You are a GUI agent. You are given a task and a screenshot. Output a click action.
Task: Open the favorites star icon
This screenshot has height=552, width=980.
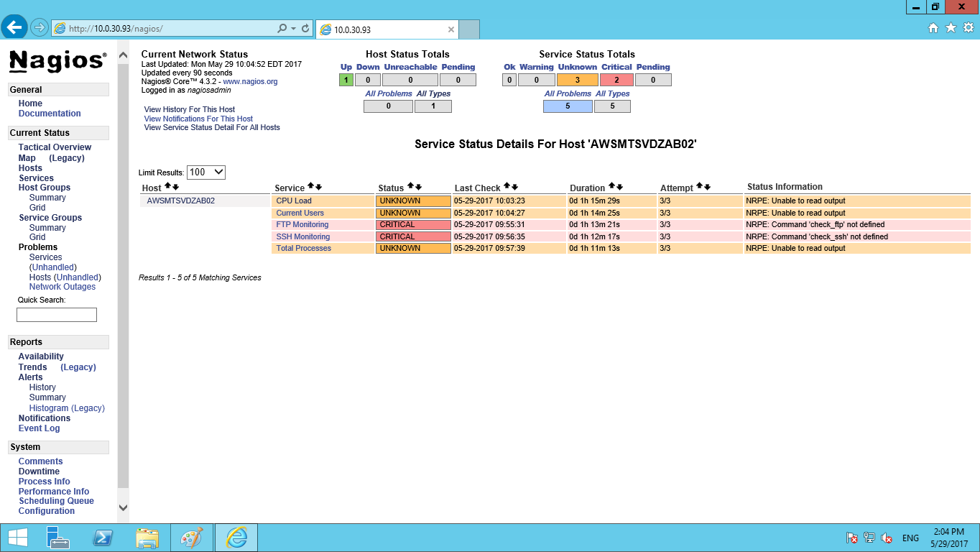point(951,28)
